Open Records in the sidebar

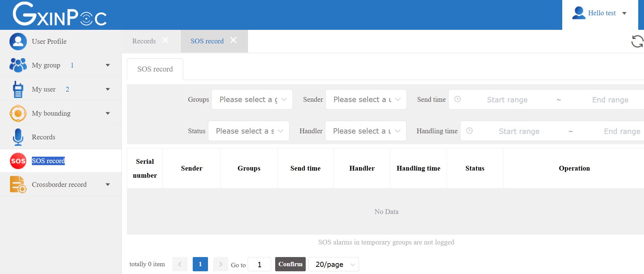[x=61, y=137]
